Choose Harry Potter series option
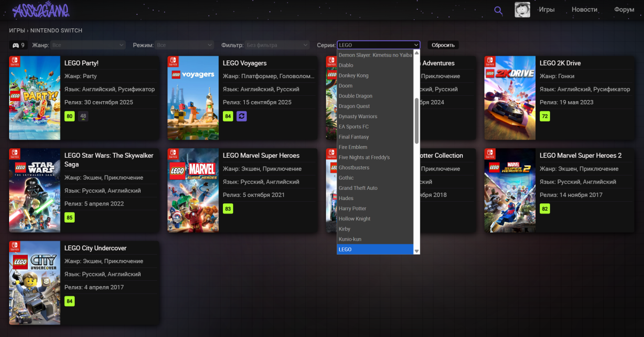 point(375,208)
